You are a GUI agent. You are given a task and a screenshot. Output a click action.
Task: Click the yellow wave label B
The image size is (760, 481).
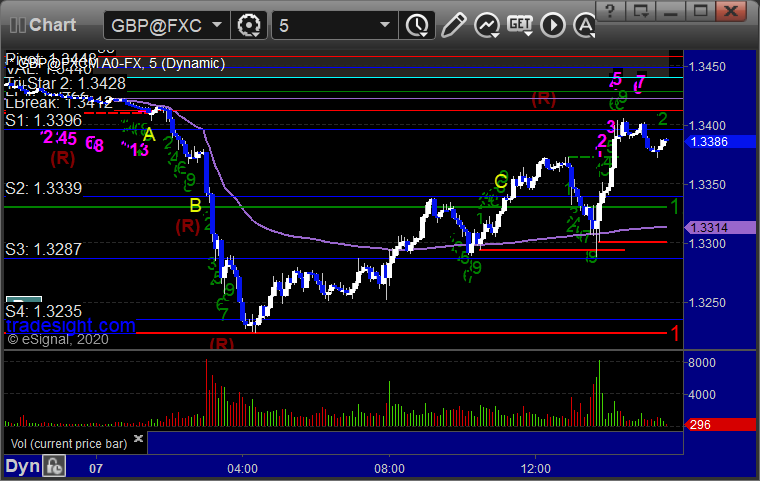(195, 206)
